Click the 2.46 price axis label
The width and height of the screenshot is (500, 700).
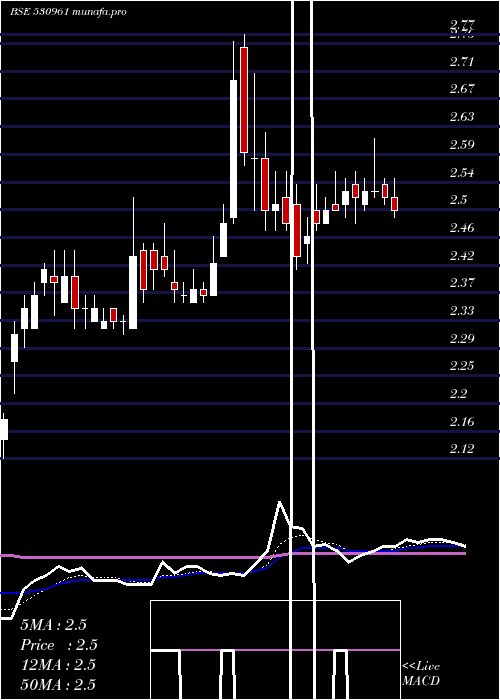462,228
